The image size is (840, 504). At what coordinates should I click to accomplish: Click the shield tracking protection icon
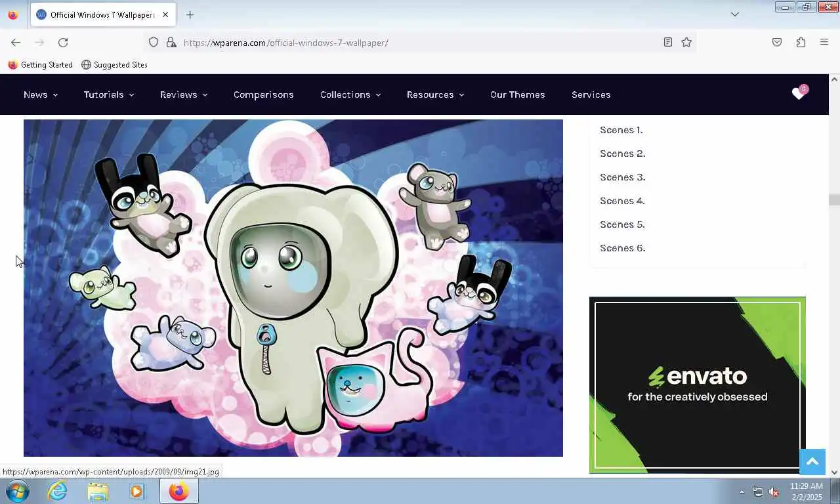pyautogui.click(x=154, y=42)
